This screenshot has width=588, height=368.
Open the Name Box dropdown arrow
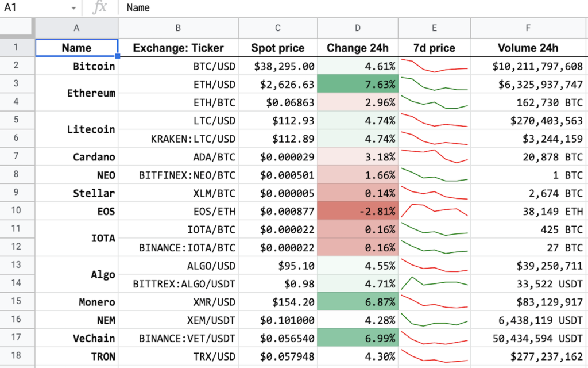pos(73,8)
